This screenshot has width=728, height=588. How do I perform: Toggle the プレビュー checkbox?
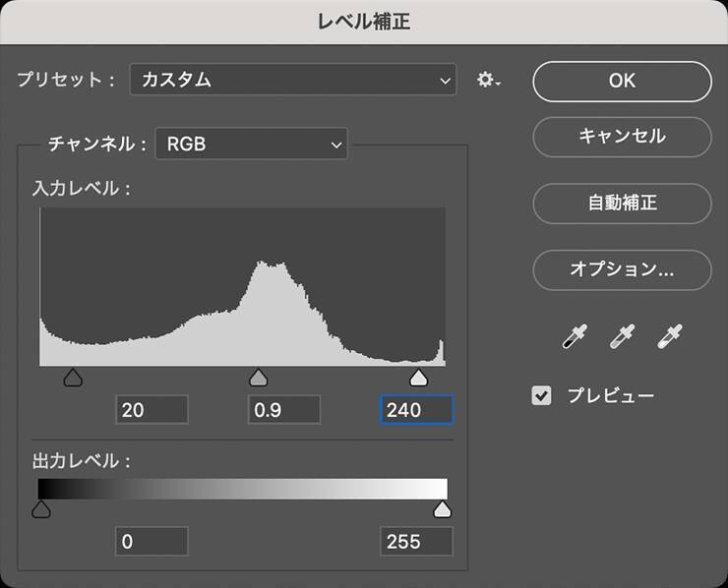541,396
